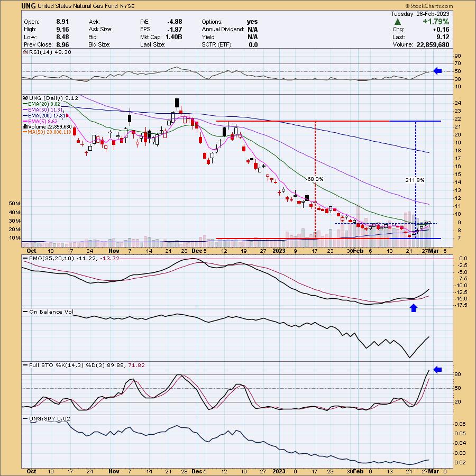Click the Ask Size label
The width and height of the screenshot is (476, 476).
pos(100,29)
